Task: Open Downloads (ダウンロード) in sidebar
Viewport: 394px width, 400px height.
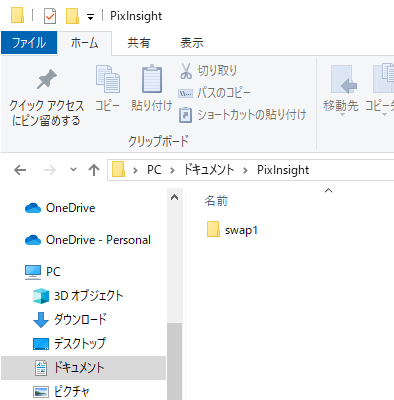Action: pyautogui.click(x=70, y=319)
